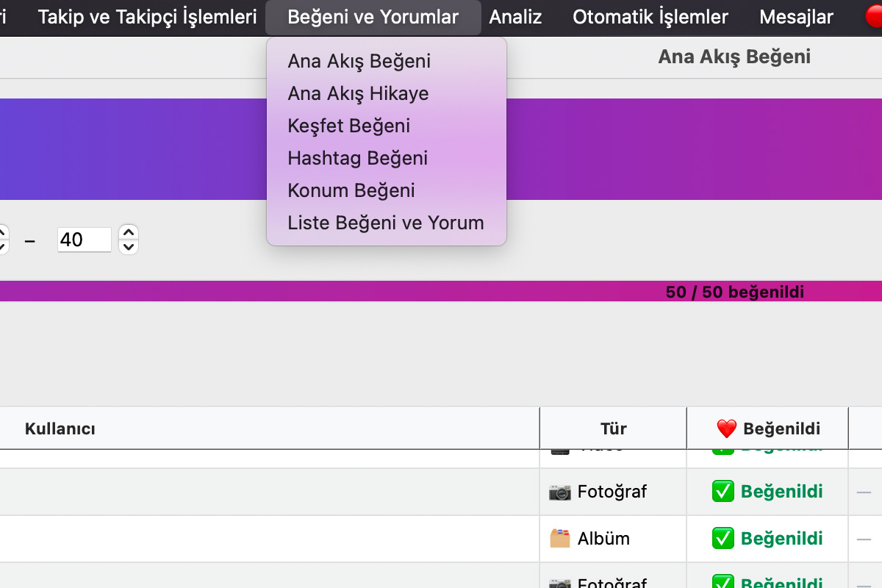This screenshot has height=588, width=882.
Task: Click the green checkmark in the Fotoğraf row above Albüm
Action: 723,492
